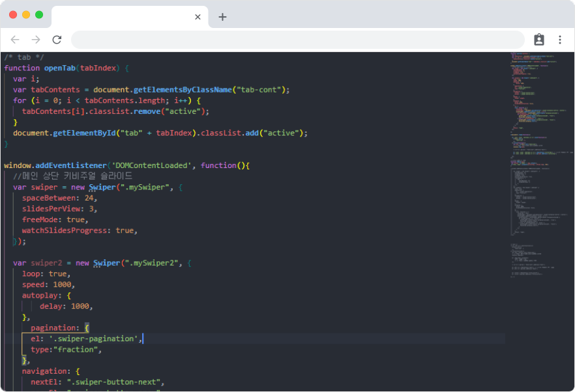Image resolution: width=575 pixels, height=392 pixels.
Task: Click the browser back arrow
Action: (15, 40)
